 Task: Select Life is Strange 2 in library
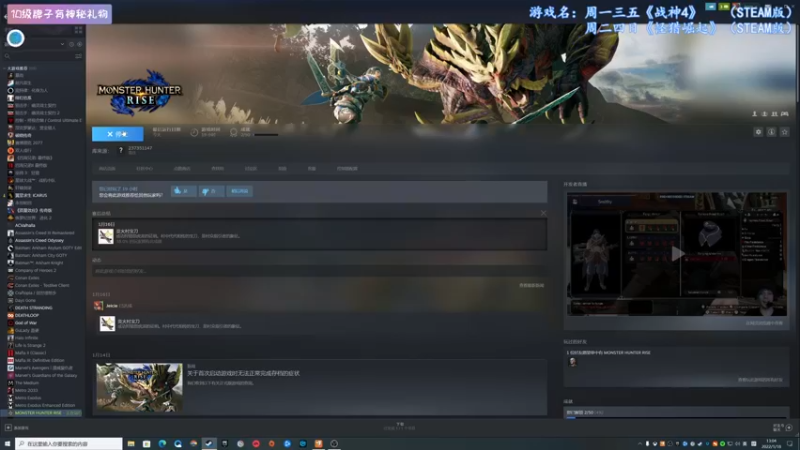point(30,345)
